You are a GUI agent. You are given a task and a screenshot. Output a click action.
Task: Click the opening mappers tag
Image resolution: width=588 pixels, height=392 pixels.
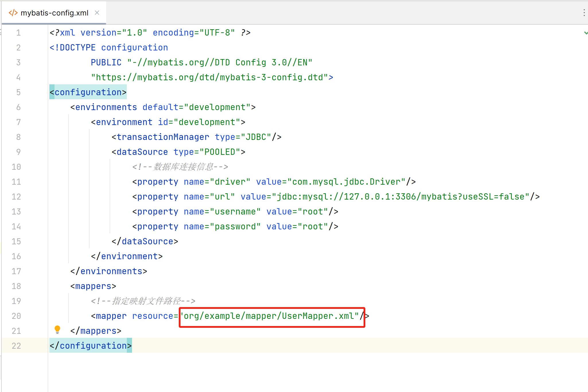[93, 286]
